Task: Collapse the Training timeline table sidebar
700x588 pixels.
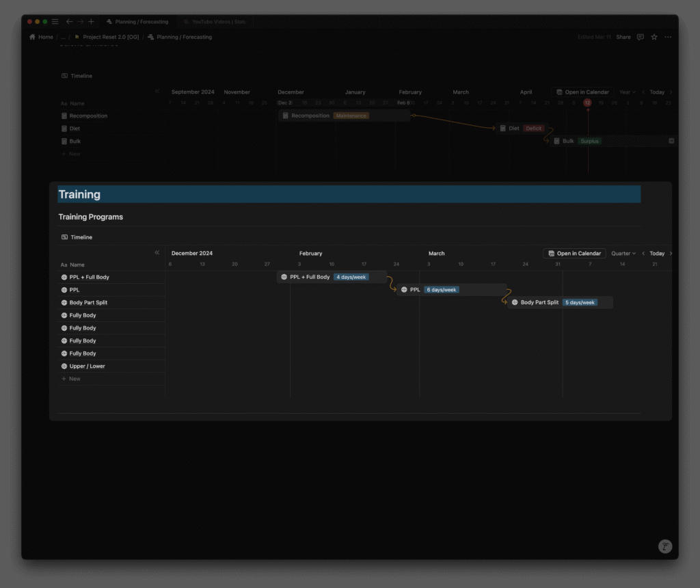Action: pos(157,253)
